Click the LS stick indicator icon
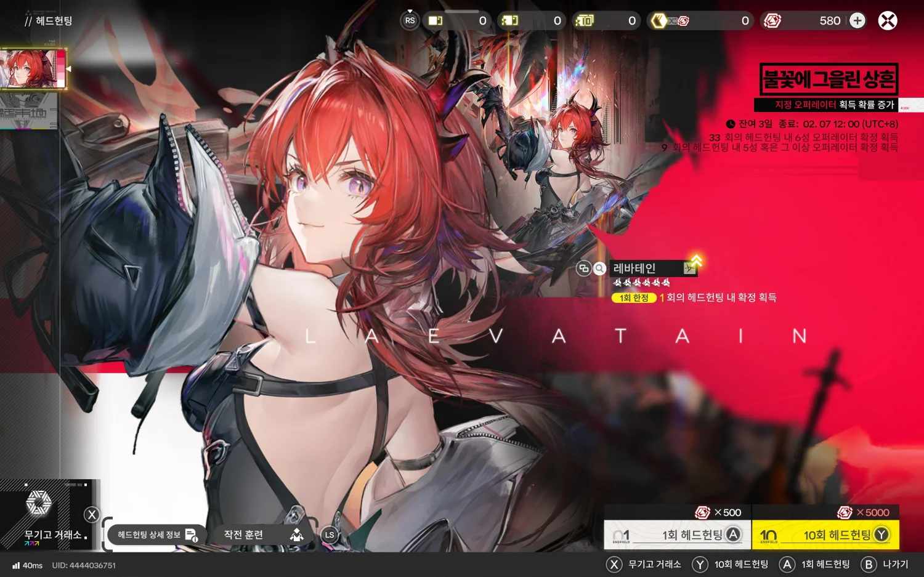This screenshot has height=577, width=924. click(x=330, y=535)
